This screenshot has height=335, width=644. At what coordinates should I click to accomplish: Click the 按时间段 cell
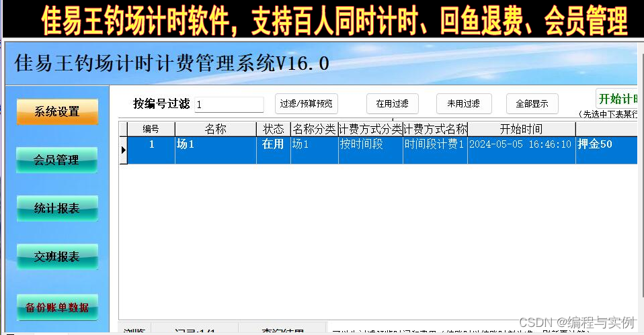pos(370,150)
